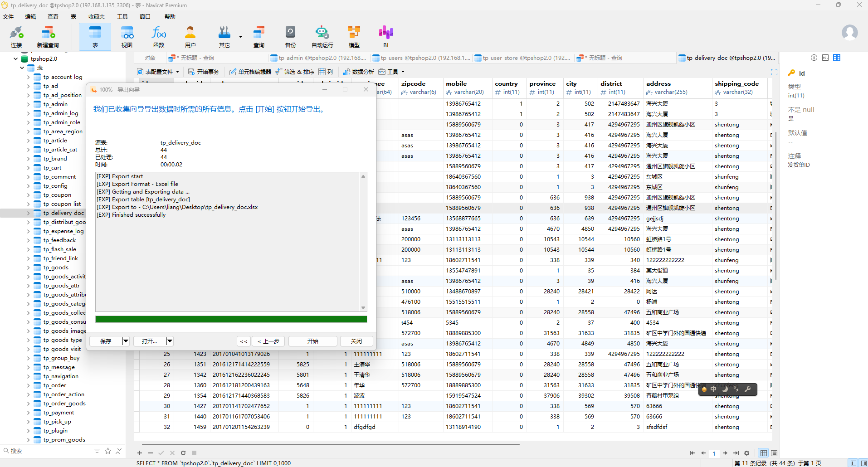Screen dimensions: 868x467
Task: Click 筛选 & 排序 in table toolbar
Action: (x=295, y=72)
